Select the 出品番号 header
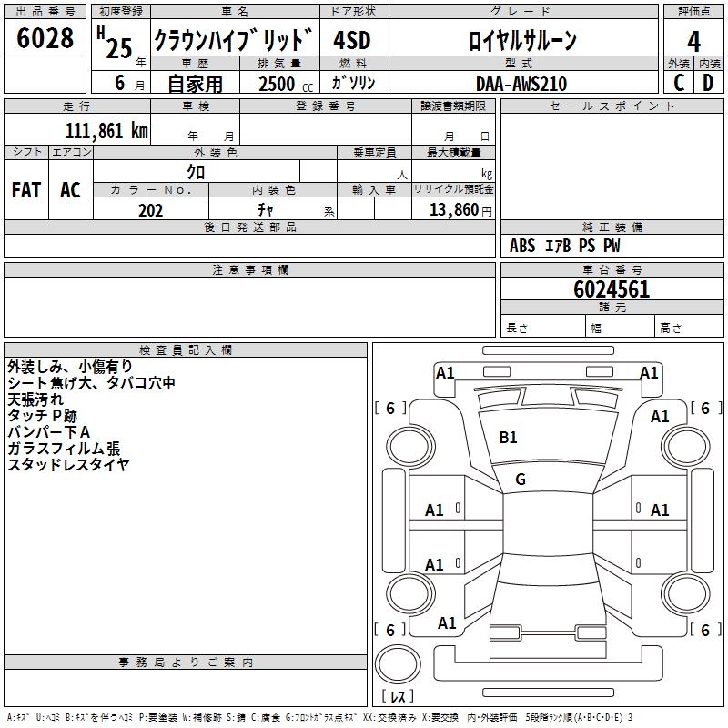Screen dimensions: 728x728 pos(45,12)
